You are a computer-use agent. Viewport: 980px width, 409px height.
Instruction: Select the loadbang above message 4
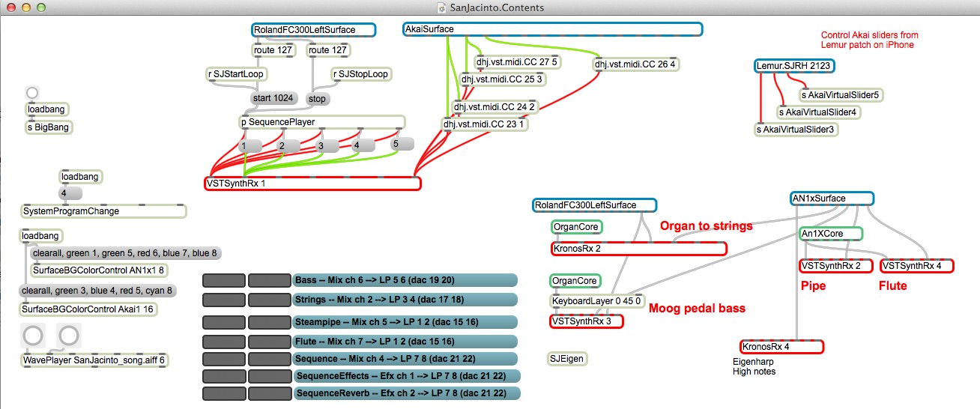click(x=81, y=178)
